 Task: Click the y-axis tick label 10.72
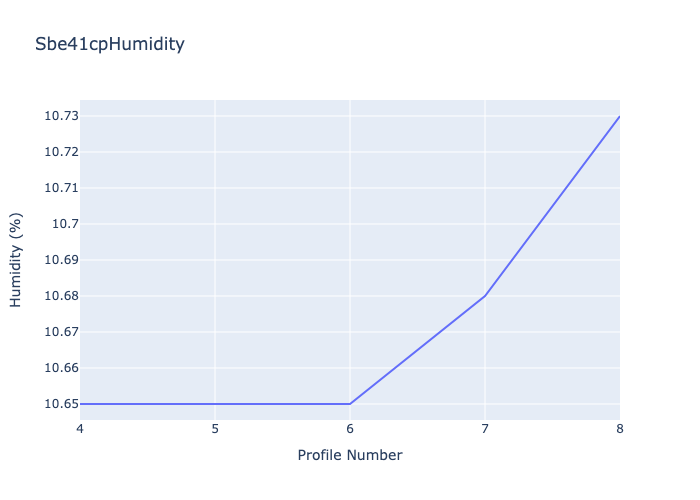point(61,152)
